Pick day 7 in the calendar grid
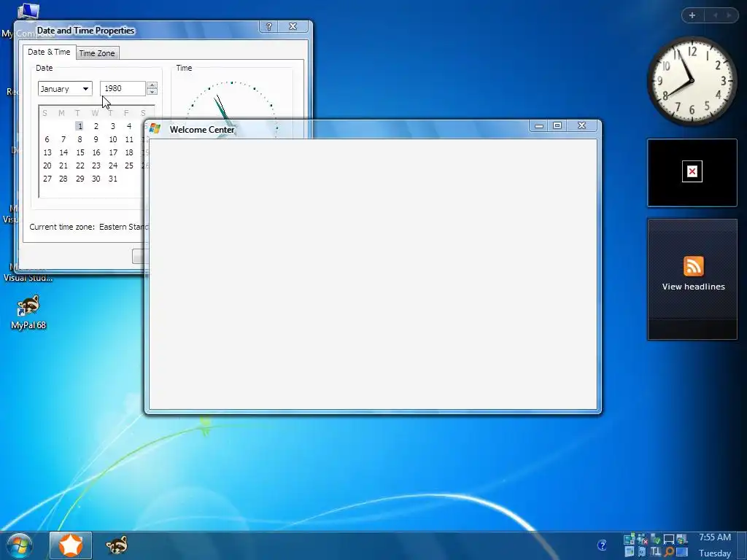This screenshot has width=747, height=560. (x=63, y=139)
